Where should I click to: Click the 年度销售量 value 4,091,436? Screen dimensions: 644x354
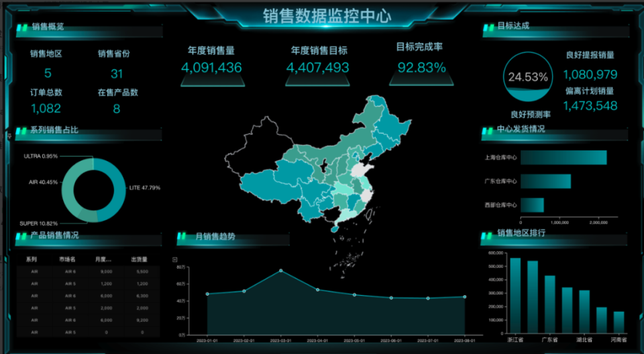[x=211, y=68]
